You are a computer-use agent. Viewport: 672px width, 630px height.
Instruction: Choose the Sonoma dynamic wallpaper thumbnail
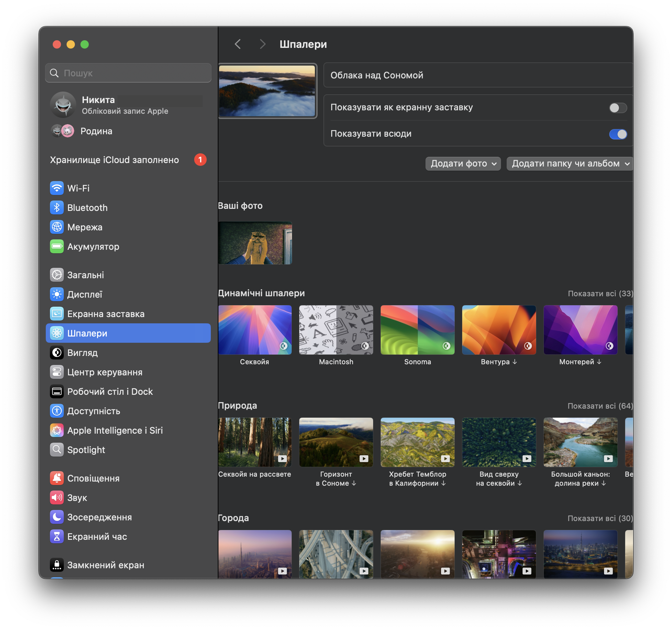click(417, 330)
